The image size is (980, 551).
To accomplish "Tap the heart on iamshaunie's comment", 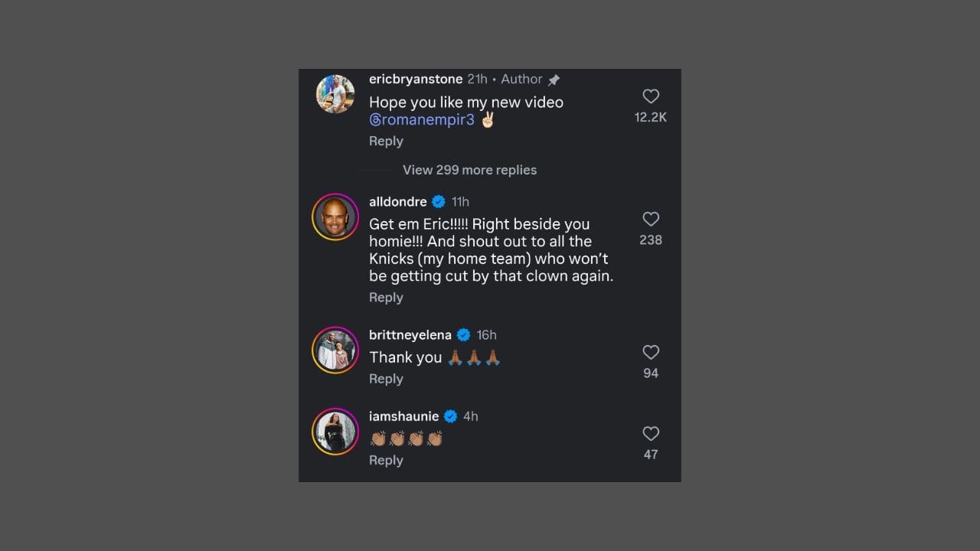I will tap(651, 433).
